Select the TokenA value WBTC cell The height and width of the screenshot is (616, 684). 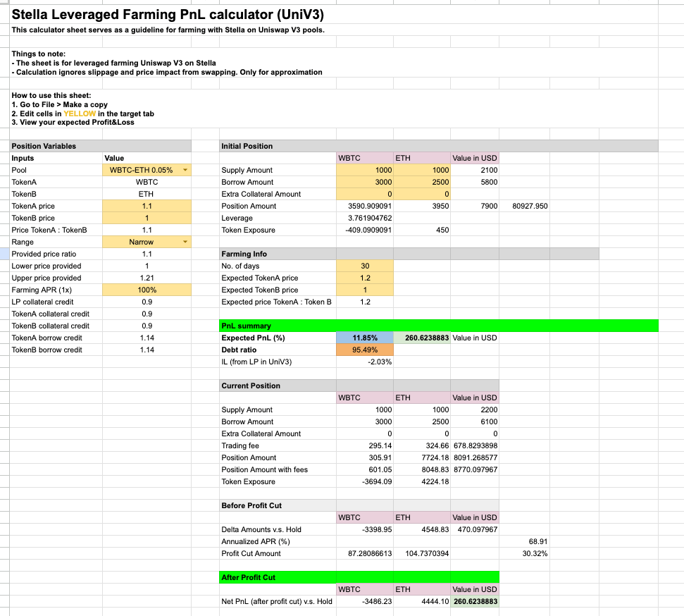(x=147, y=182)
